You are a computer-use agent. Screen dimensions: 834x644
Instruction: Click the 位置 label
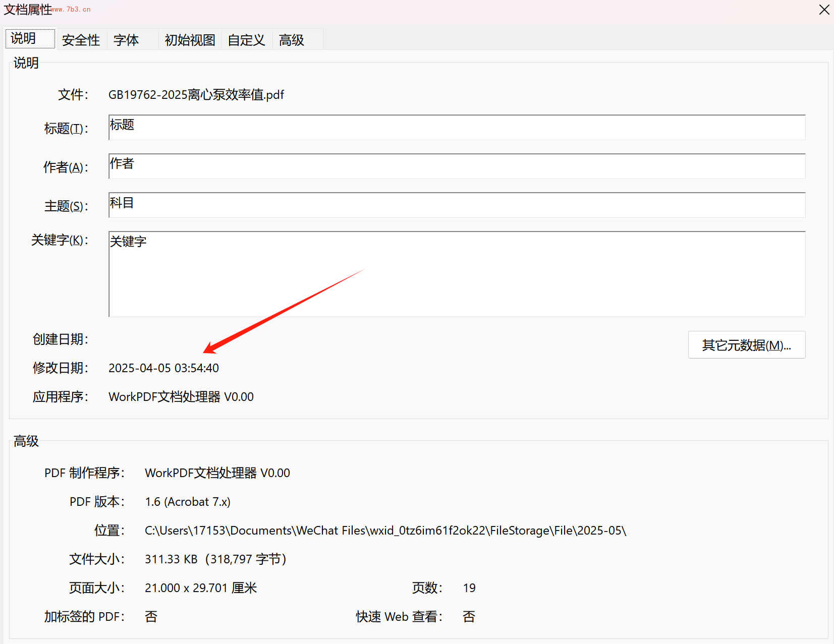pos(109,531)
